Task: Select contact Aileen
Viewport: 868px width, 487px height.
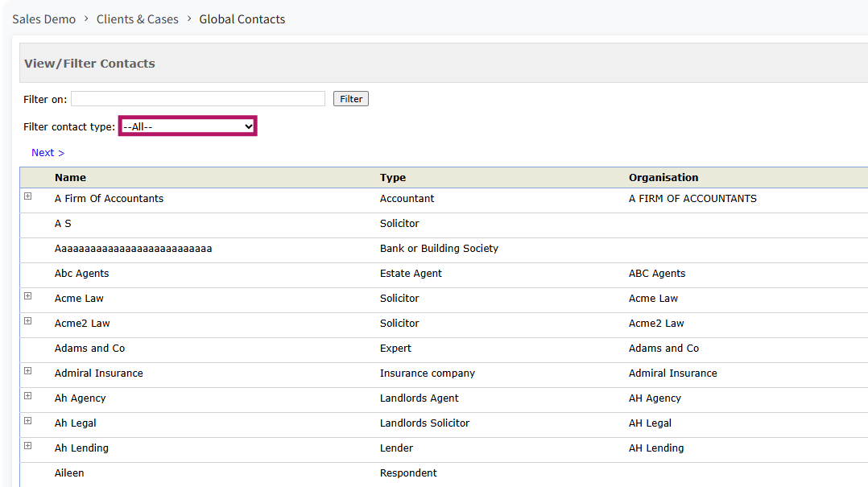Action: click(x=69, y=473)
